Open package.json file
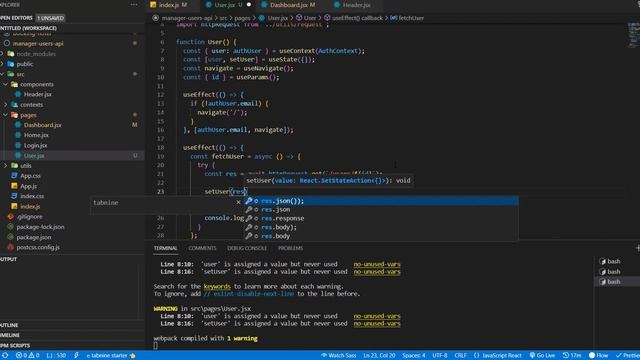 tap(33, 237)
